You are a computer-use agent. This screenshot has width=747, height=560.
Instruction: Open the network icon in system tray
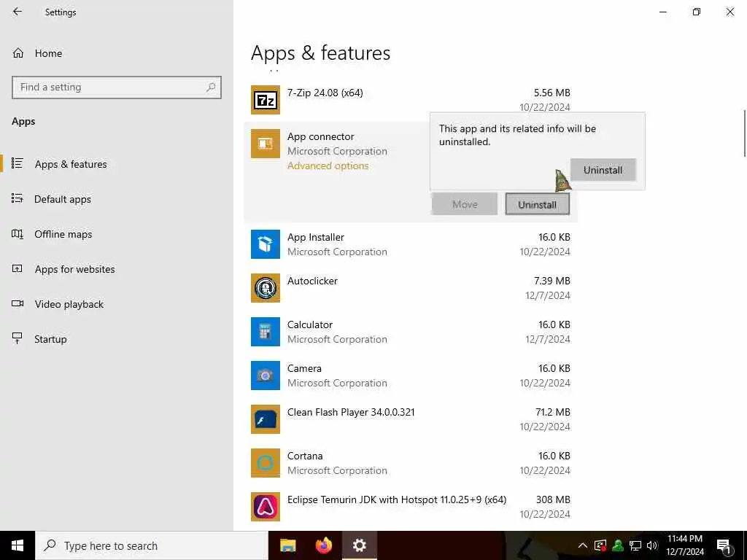click(635, 545)
